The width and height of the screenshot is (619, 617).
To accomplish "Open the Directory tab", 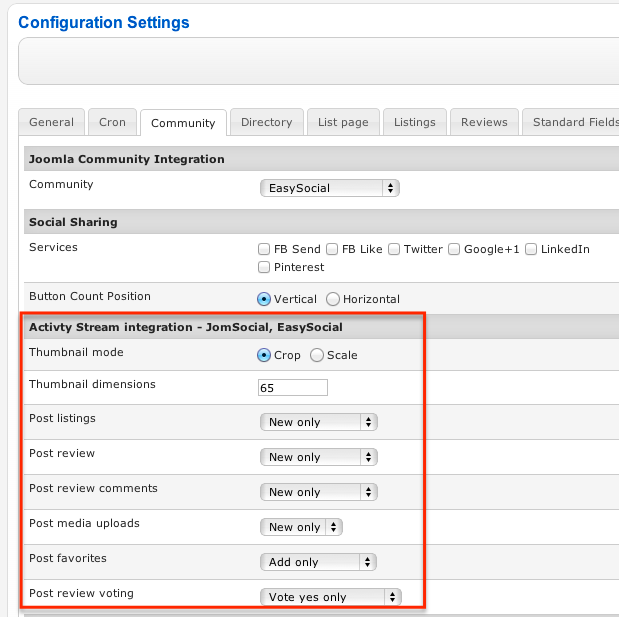I will [266, 122].
